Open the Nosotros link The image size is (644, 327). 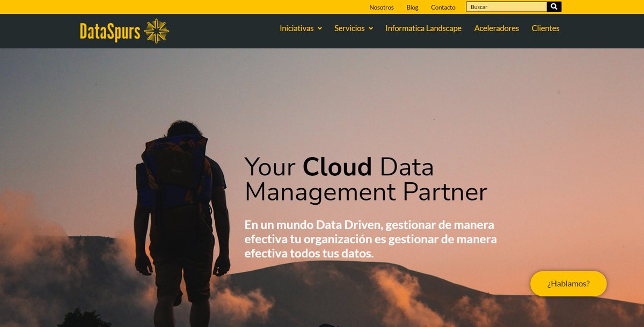point(381,7)
